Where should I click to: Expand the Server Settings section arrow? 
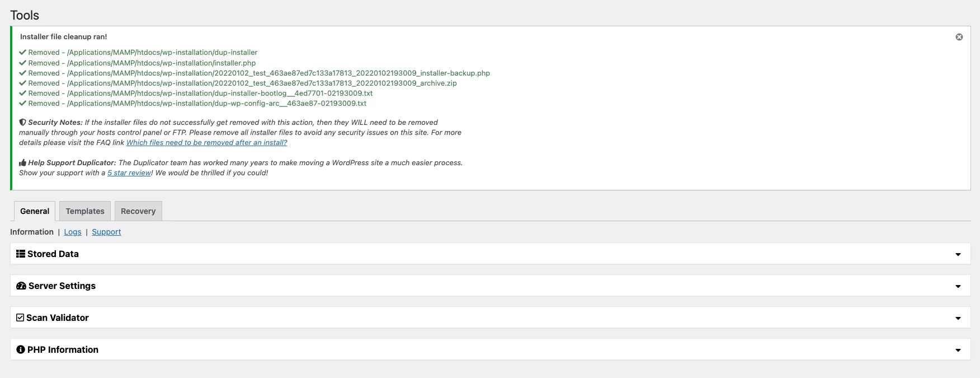point(958,286)
